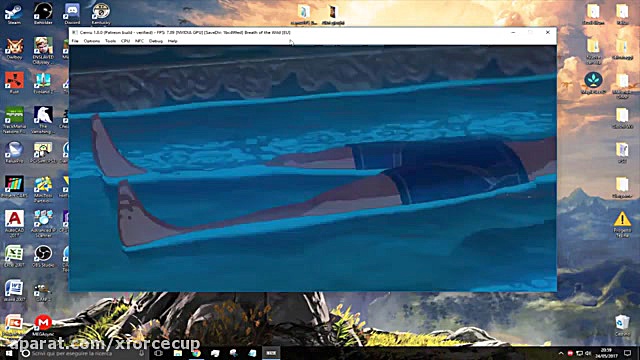Open the Recycle Bin on desktop
The height and width of the screenshot is (360, 640).
coord(622,325)
